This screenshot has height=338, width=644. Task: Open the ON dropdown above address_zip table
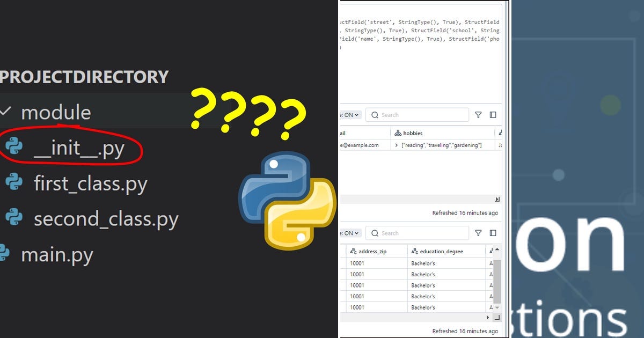click(x=351, y=233)
